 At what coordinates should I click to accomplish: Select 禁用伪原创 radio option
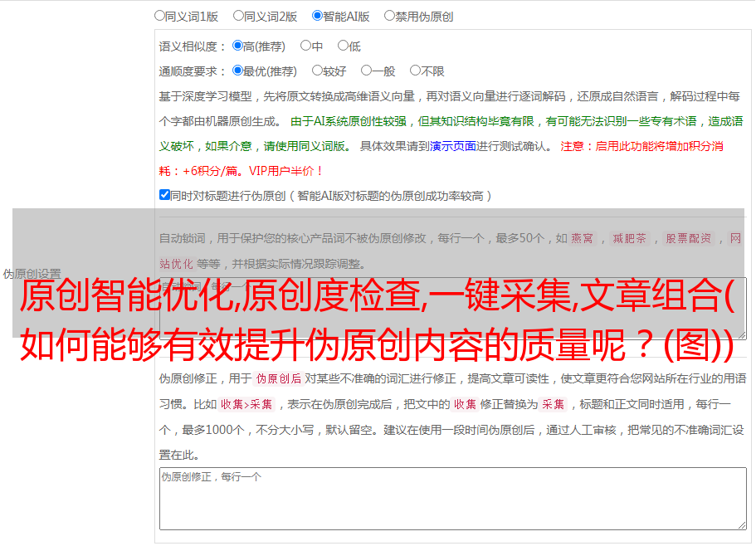click(x=389, y=16)
